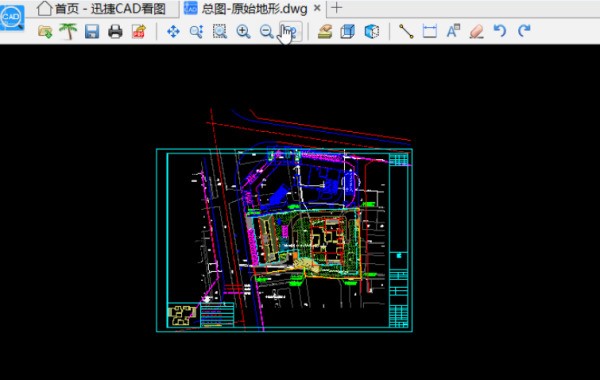Select the dimension measurement tool
Screen dimensions: 600x380
point(430,31)
